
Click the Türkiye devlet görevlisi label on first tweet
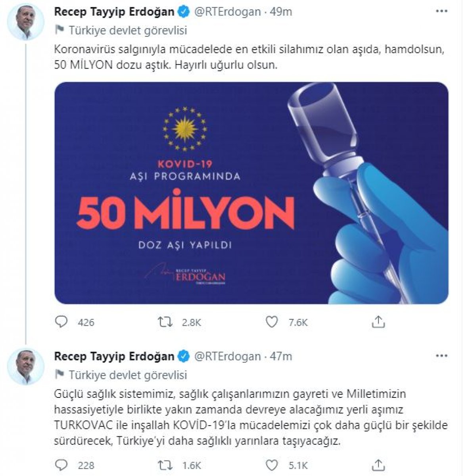click(x=128, y=30)
